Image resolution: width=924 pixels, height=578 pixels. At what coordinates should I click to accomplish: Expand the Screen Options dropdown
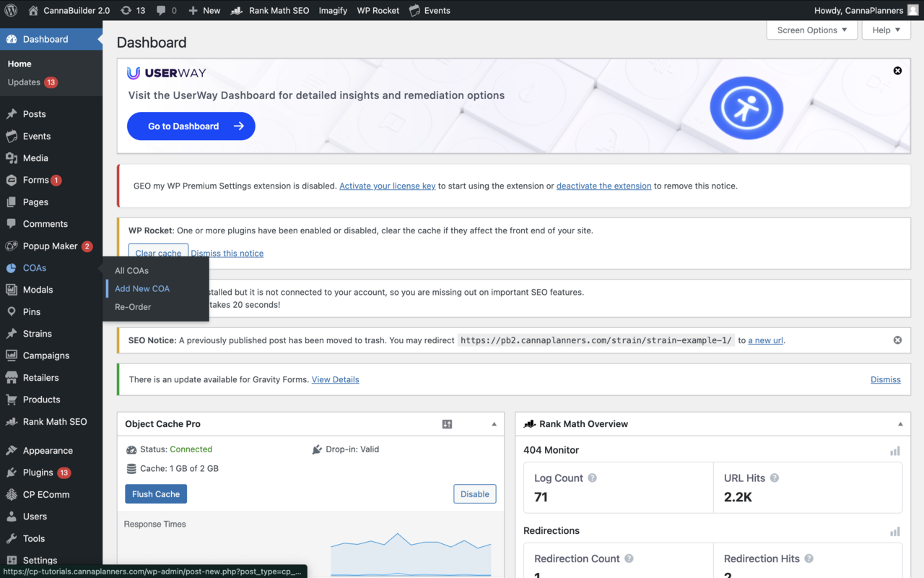(x=812, y=30)
